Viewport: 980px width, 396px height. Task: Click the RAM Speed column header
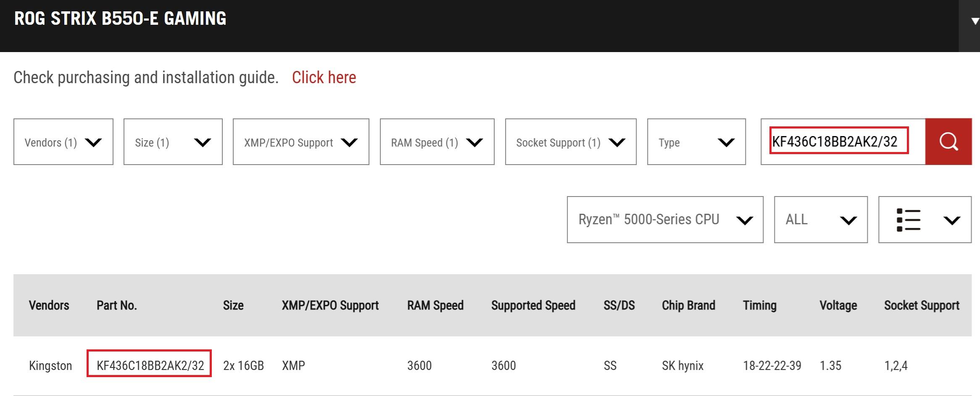(435, 305)
